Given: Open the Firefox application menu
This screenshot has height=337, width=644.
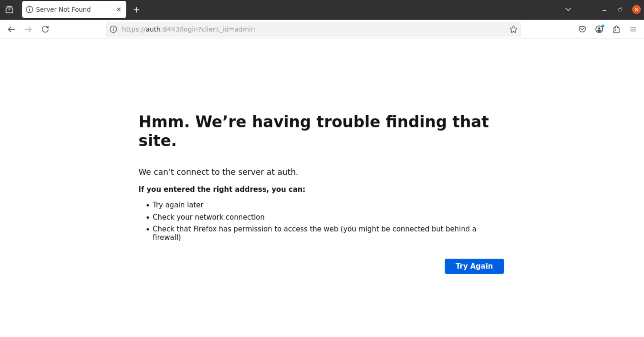Looking at the screenshot, I should pos(633,29).
